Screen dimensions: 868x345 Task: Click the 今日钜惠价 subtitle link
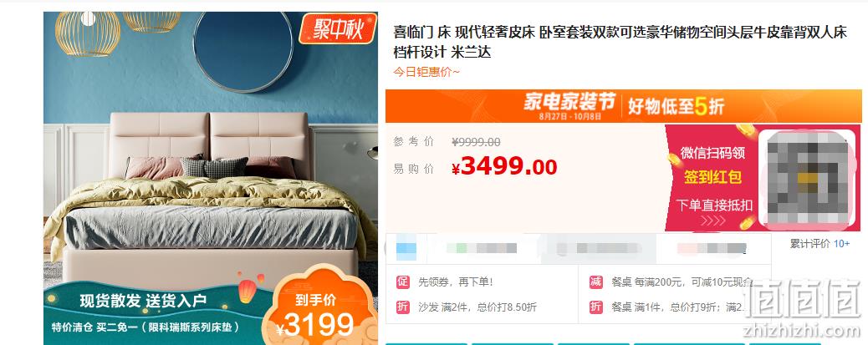[426, 72]
